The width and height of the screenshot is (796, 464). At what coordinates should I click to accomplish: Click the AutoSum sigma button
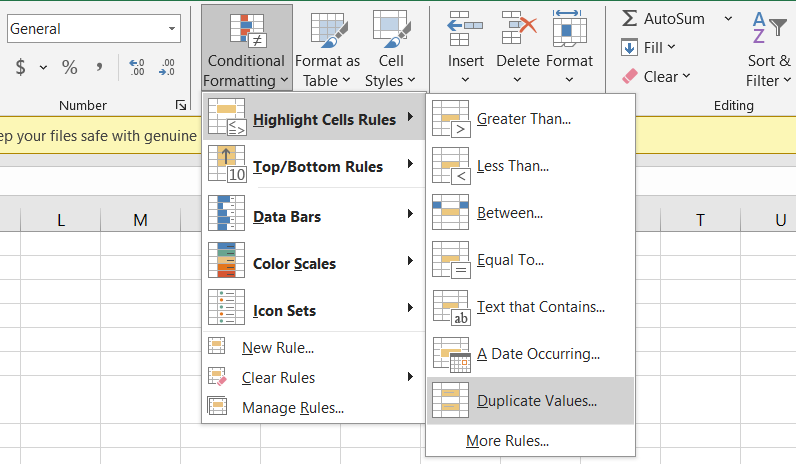[x=664, y=19]
